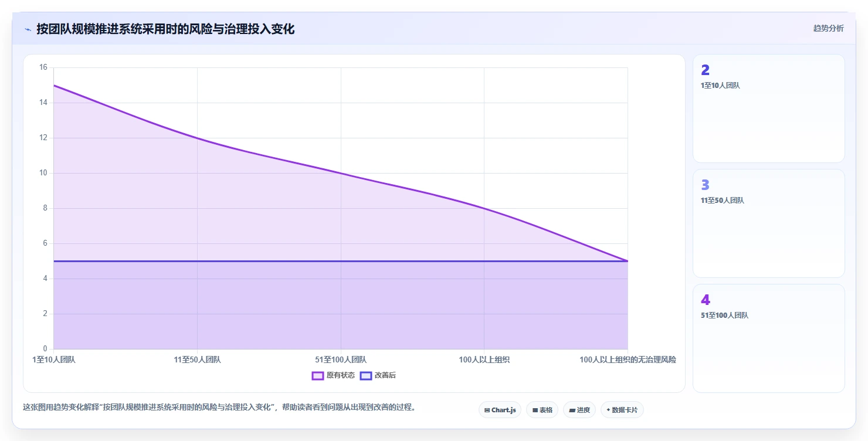The width and height of the screenshot is (868, 441).
Task: Select the Chart.js chip
Action: pos(500,410)
